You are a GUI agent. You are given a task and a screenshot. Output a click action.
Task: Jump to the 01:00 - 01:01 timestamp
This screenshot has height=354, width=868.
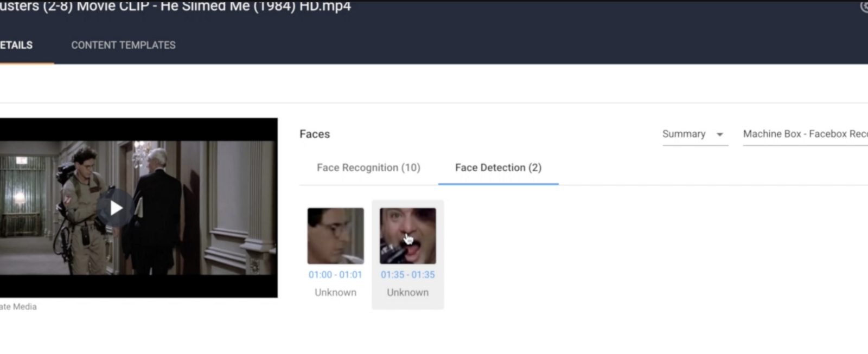[335, 275]
